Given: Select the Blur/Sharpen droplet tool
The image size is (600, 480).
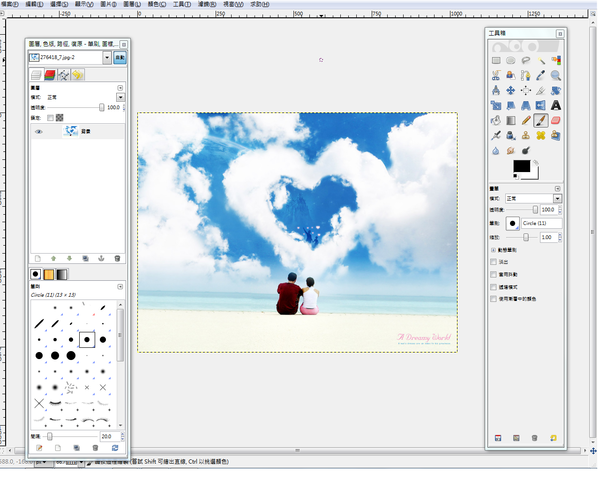Looking at the screenshot, I should [x=496, y=150].
